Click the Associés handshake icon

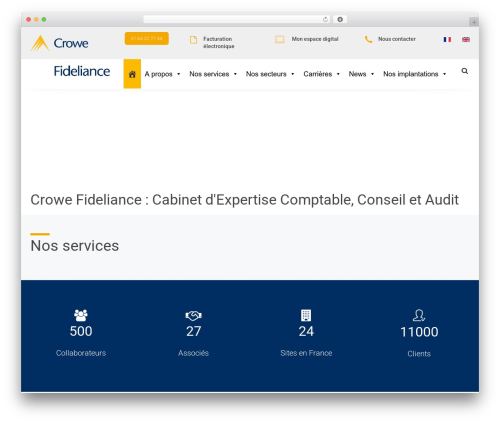pyautogui.click(x=193, y=315)
